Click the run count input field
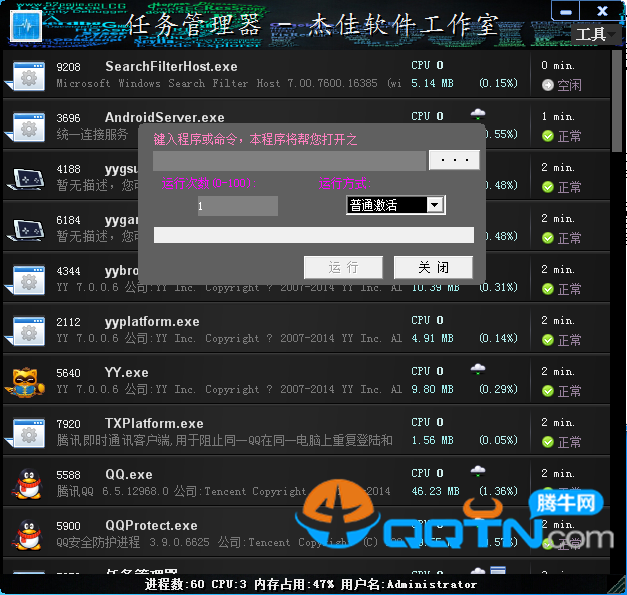The height and width of the screenshot is (595, 627). click(237, 206)
